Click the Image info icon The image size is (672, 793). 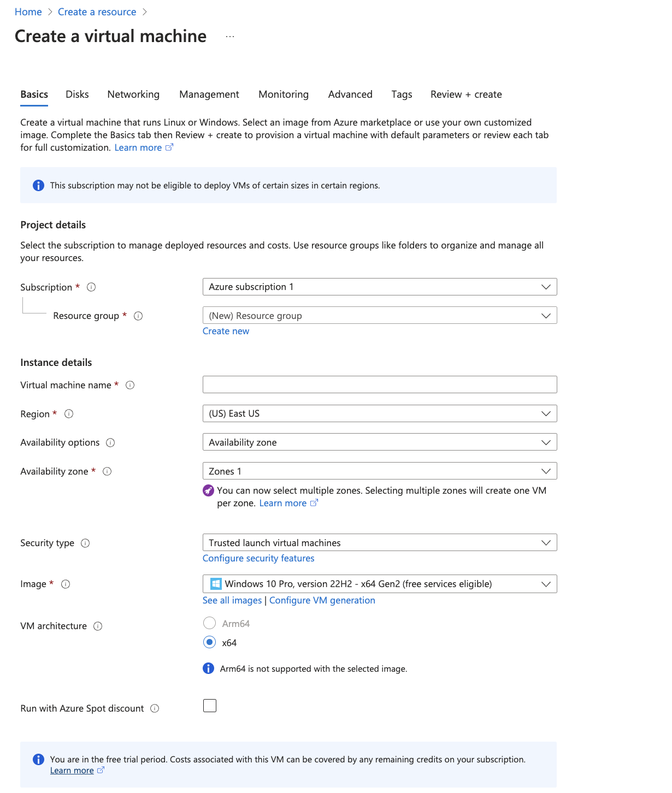coord(66,584)
